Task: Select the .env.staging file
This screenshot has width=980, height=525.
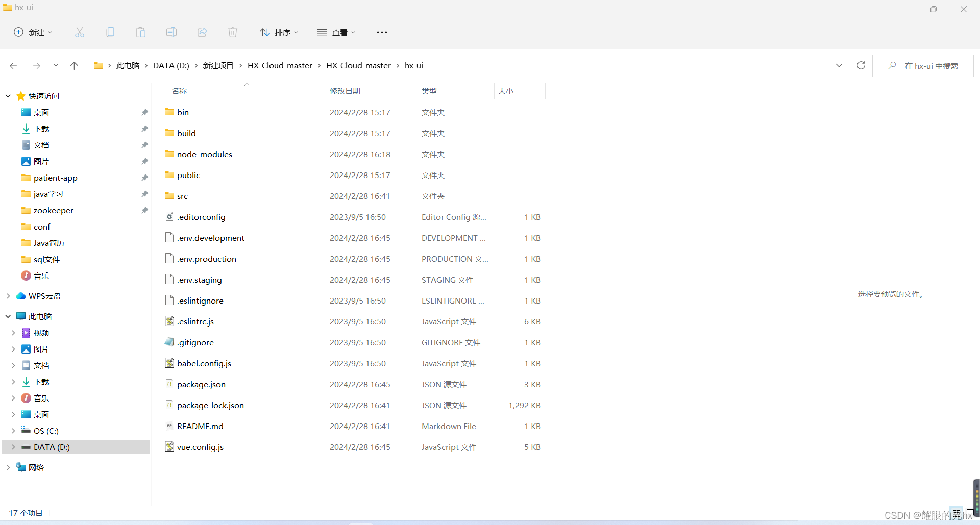Action: pos(200,280)
